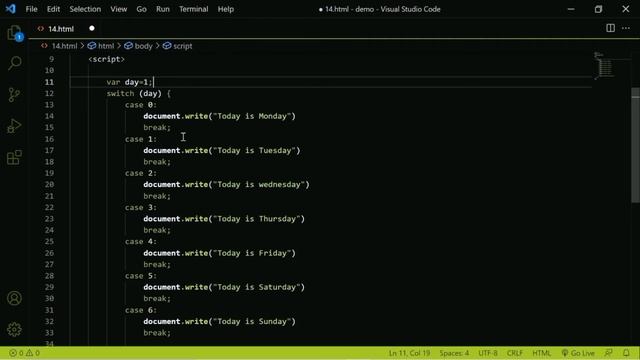
Task: Click "case 4:" in the code
Action: point(141,242)
